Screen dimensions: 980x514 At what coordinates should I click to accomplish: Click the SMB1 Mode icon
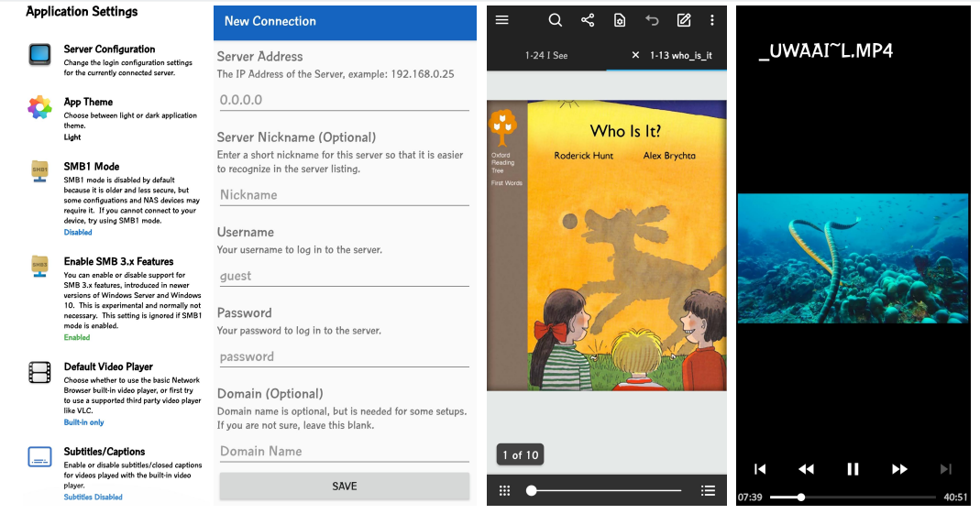click(39, 171)
